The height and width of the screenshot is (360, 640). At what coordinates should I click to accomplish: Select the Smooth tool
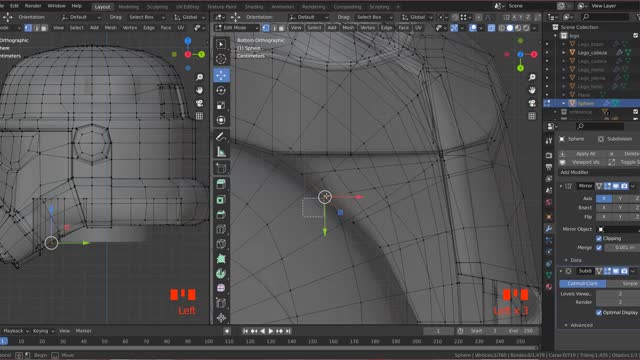pos(221,288)
